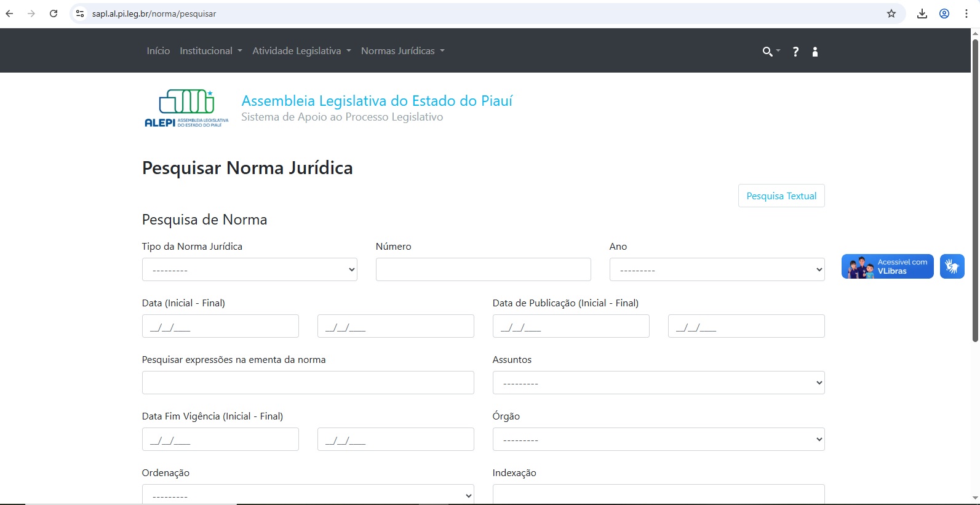Click the ALEPI logo

coord(186,108)
